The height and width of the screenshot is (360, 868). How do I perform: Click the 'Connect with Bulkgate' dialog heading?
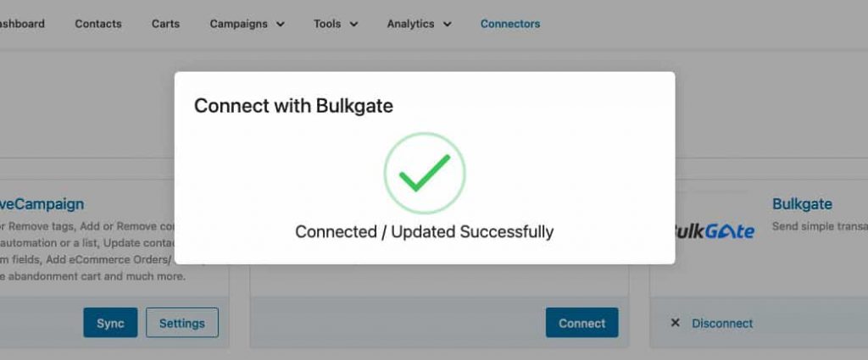293,106
